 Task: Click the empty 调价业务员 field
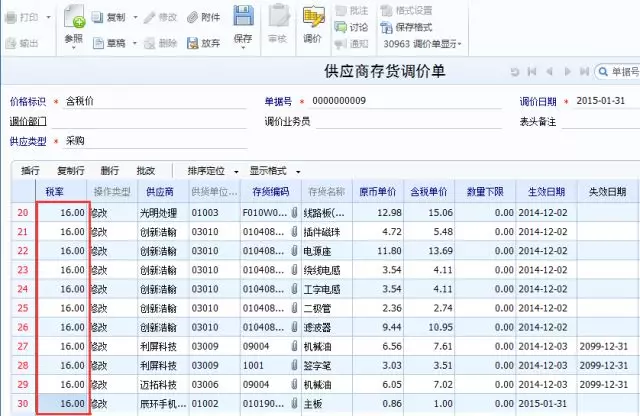[409, 121]
